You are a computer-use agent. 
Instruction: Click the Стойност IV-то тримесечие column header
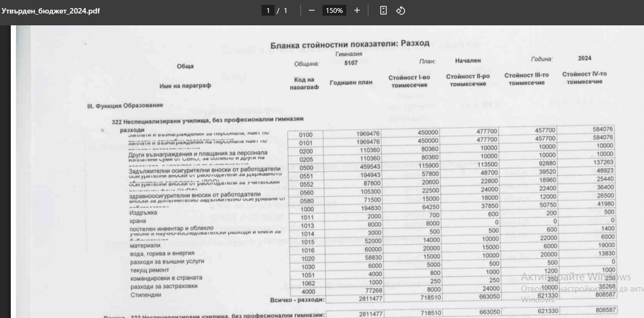point(585,78)
